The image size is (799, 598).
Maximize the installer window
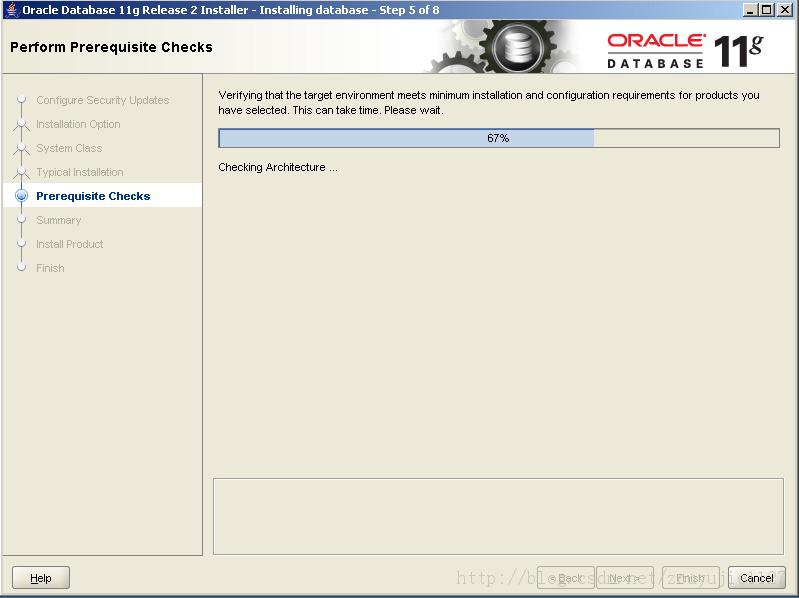(766, 10)
